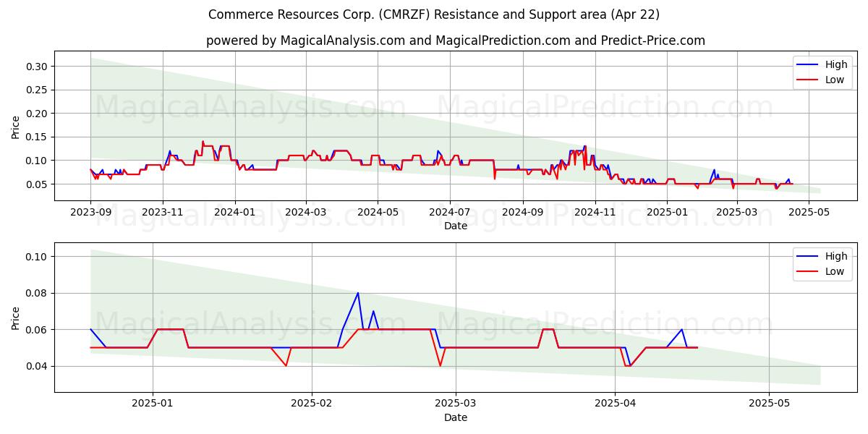Click the bottom chart y-axis label '0.04'

pyautogui.click(x=35, y=366)
